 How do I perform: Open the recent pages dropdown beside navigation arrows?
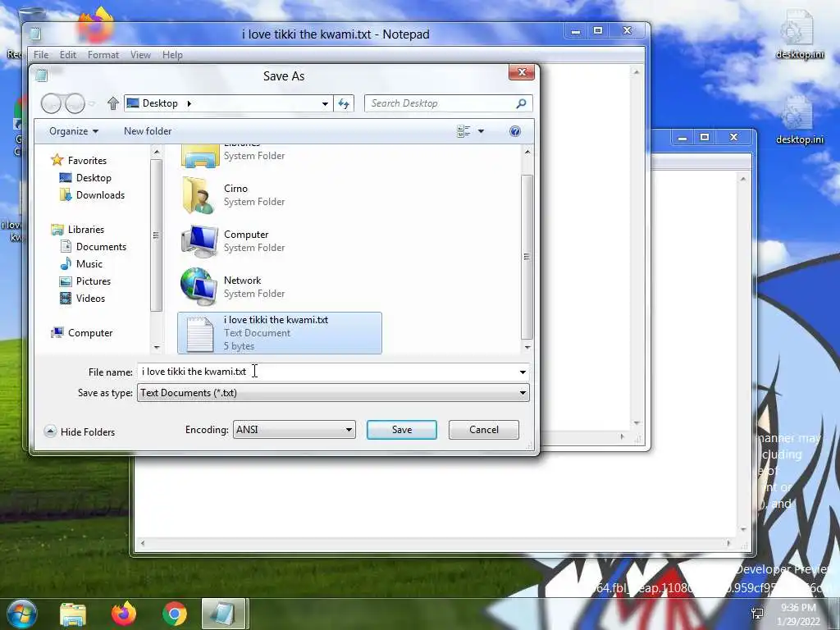tap(92, 103)
